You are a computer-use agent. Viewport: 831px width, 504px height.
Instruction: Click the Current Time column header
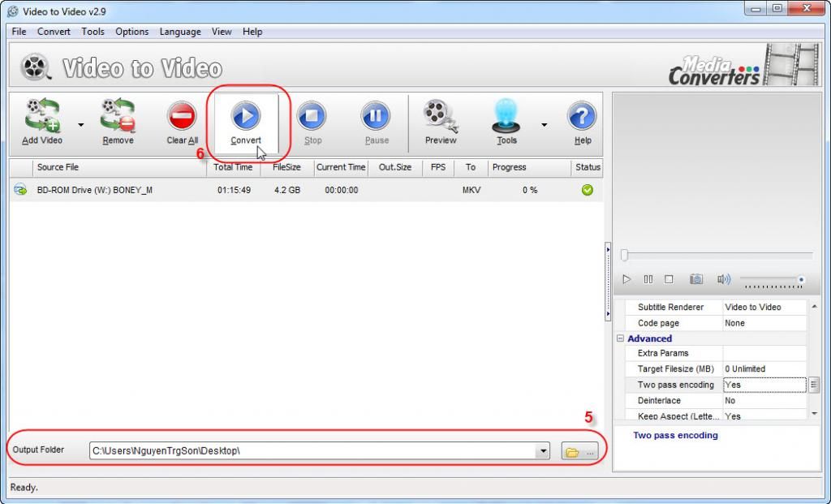(341, 167)
